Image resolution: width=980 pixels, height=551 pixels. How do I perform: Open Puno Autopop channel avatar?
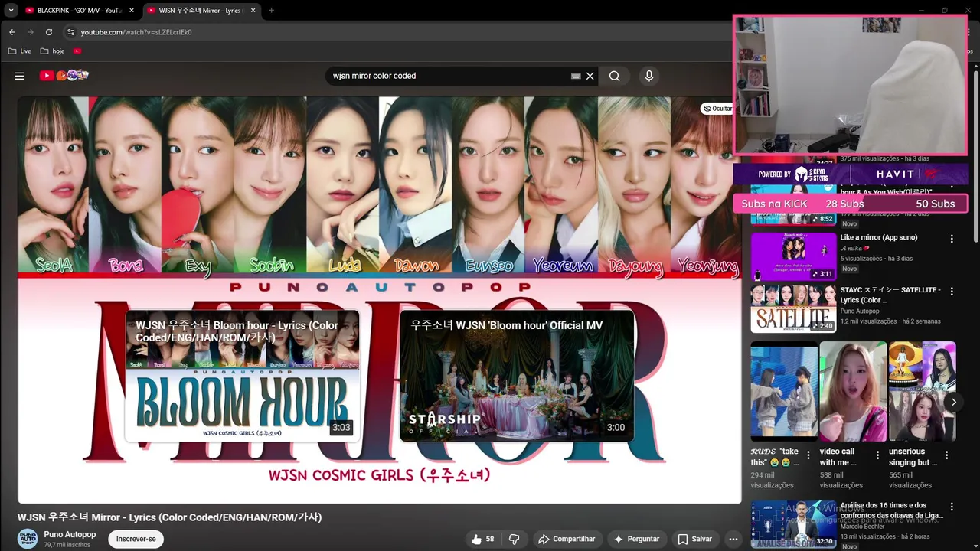click(x=28, y=539)
